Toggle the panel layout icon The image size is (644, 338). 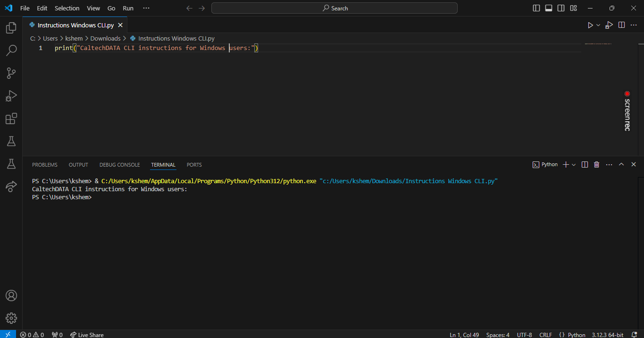549,8
